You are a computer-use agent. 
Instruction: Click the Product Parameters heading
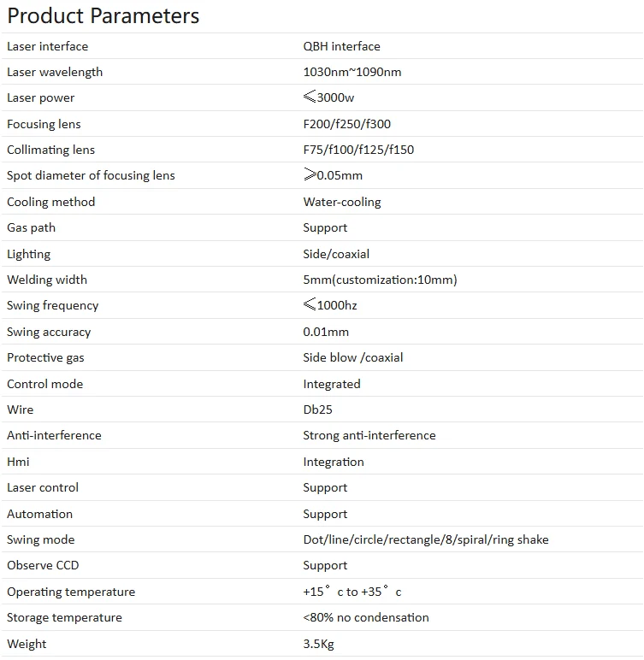(103, 15)
